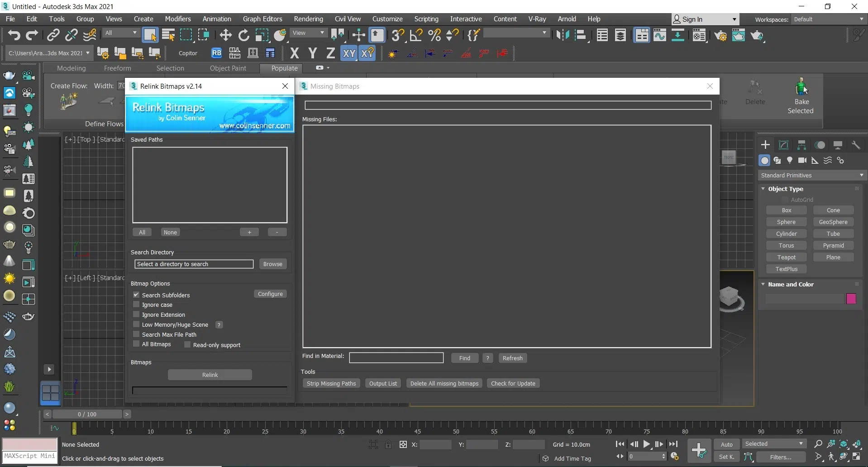Open the Standard Primitives dropdown
868x467 pixels.
(x=812, y=175)
